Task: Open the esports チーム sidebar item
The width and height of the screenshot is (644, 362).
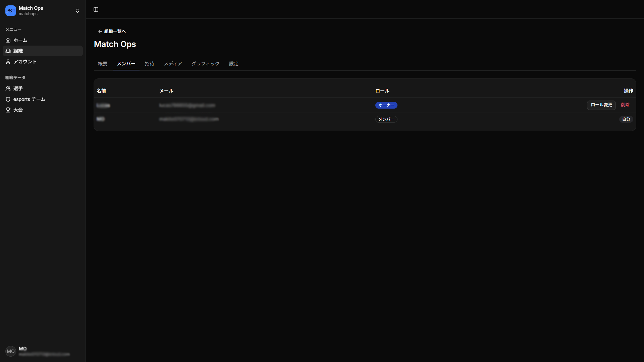Action: [x=43, y=99]
